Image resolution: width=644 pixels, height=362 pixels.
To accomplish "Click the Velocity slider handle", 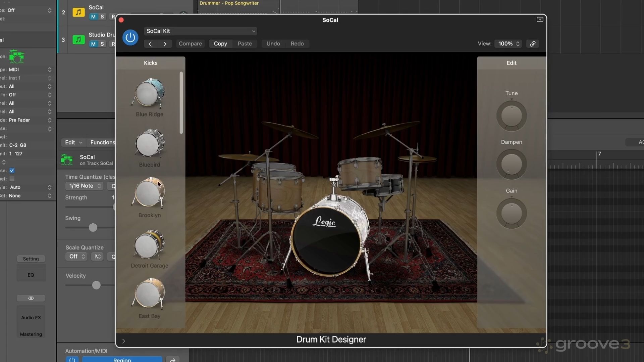I will point(96,285).
